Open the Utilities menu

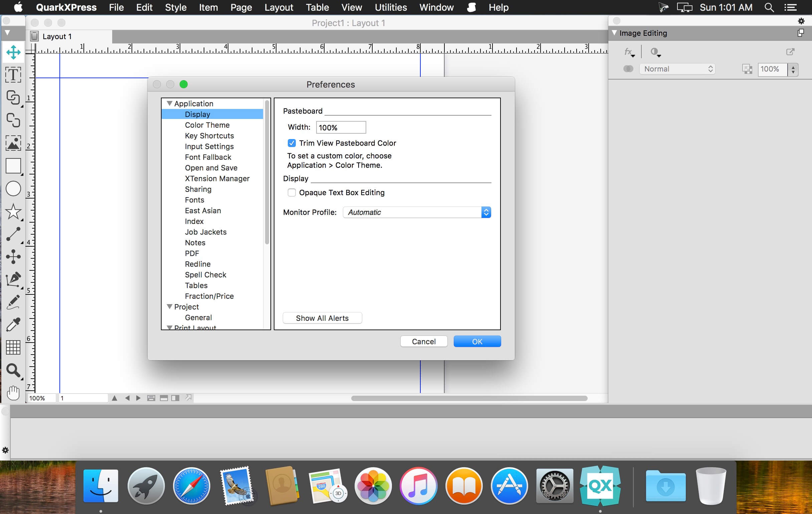coord(391,7)
